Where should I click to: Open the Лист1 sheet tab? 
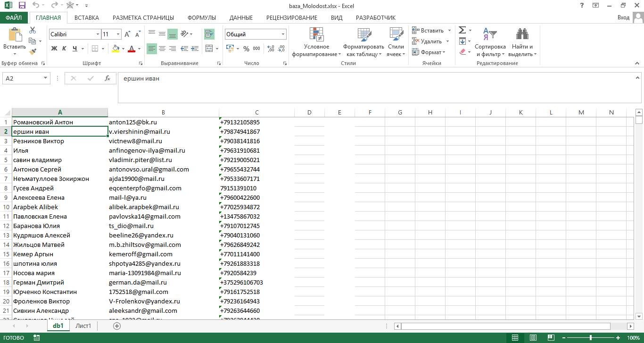point(83,326)
